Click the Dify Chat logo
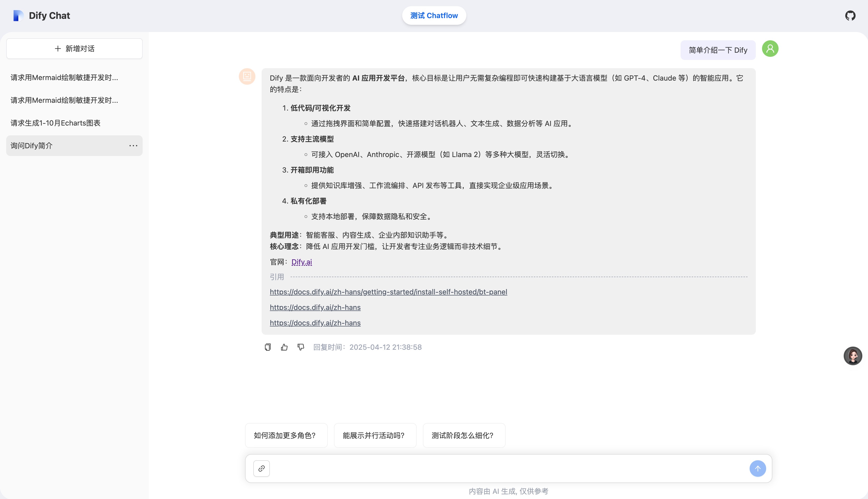 [18, 15]
